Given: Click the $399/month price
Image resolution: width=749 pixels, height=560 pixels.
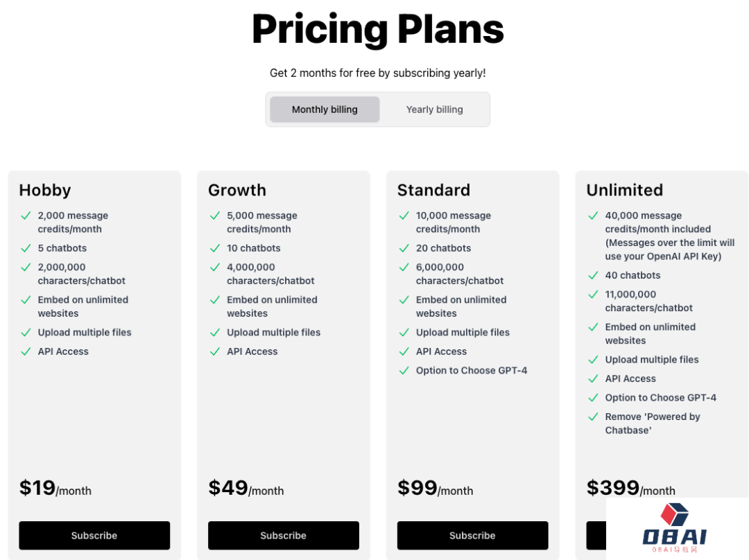Looking at the screenshot, I should pos(630,488).
